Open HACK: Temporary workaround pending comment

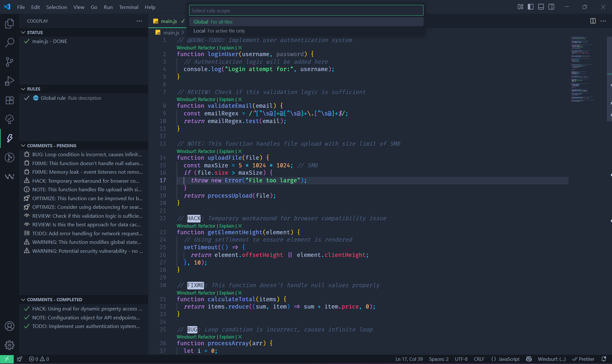click(84, 181)
